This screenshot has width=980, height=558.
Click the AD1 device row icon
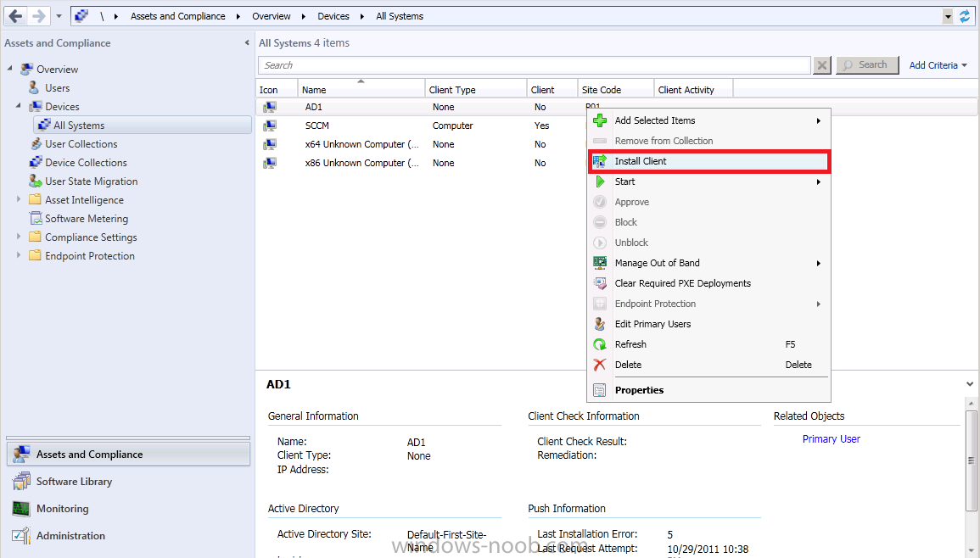[270, 107]
